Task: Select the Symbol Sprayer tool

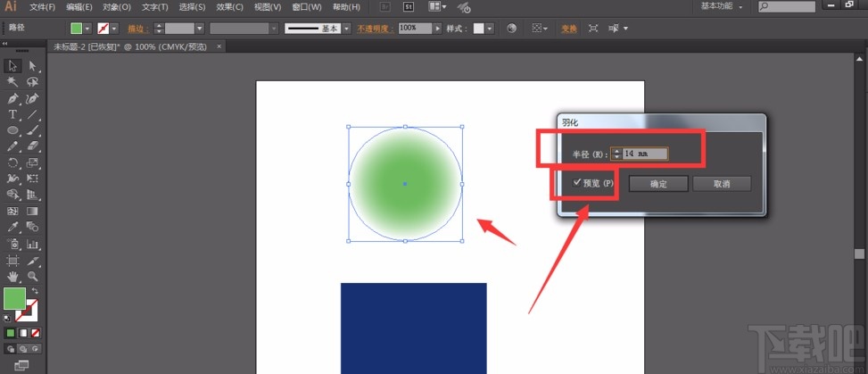Action: [12, 244]
